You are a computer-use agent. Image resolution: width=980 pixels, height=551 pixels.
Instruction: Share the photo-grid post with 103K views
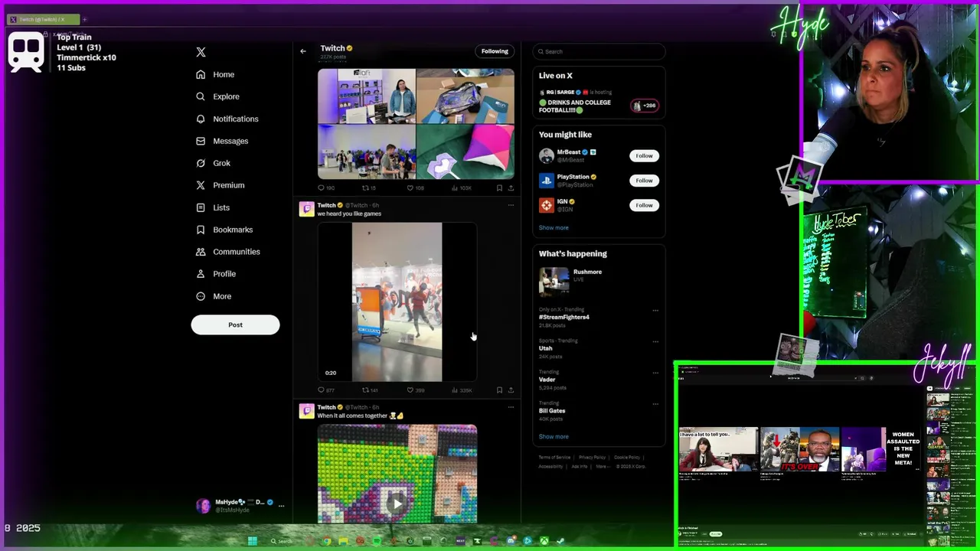(511, 187)
